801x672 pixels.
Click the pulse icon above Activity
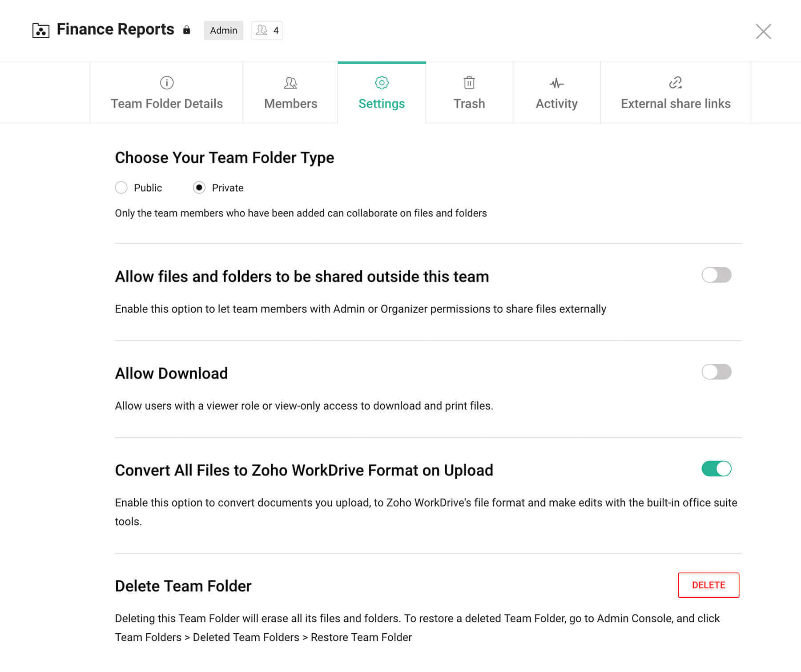[x=556, y=83]
